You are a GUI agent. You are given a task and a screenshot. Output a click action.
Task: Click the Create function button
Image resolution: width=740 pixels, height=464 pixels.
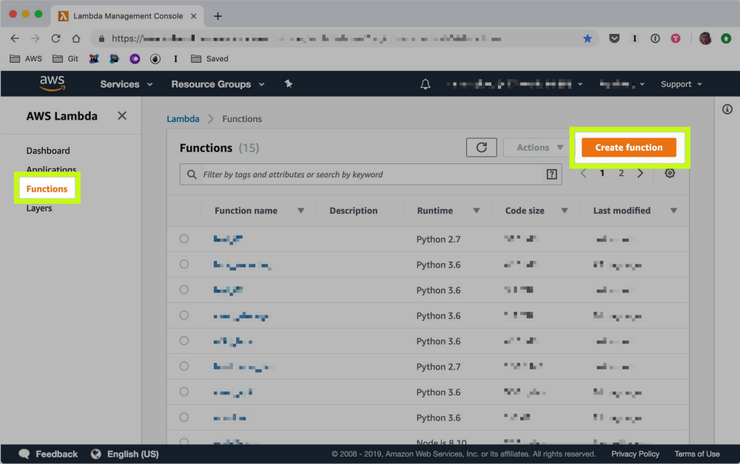point(628,147)
